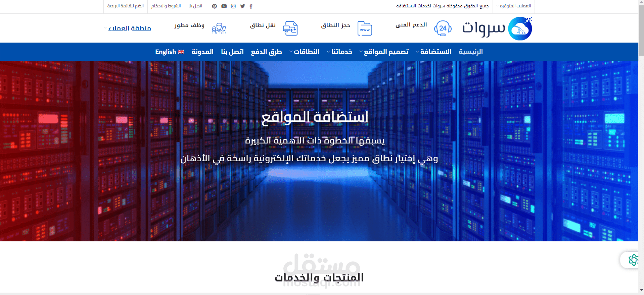Open the Instagram social icon
The height and width of the screenshot is (295, 644).
coord(233,6)
